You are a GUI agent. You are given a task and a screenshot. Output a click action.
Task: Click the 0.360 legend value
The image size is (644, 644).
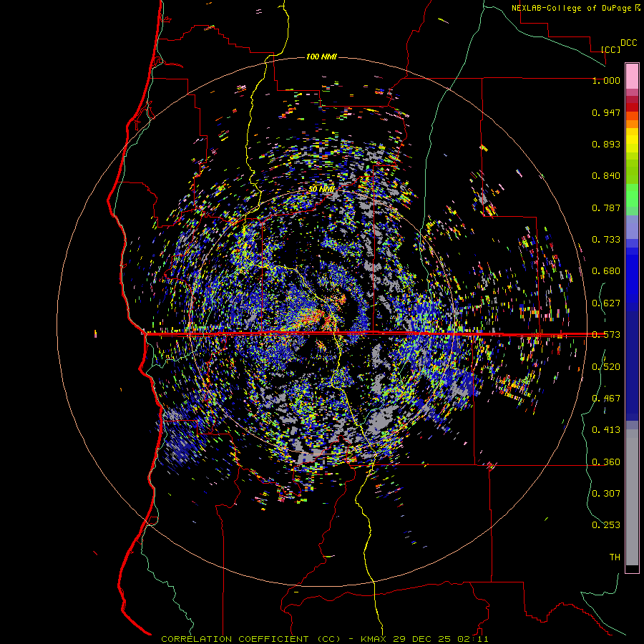coord(606,462)
